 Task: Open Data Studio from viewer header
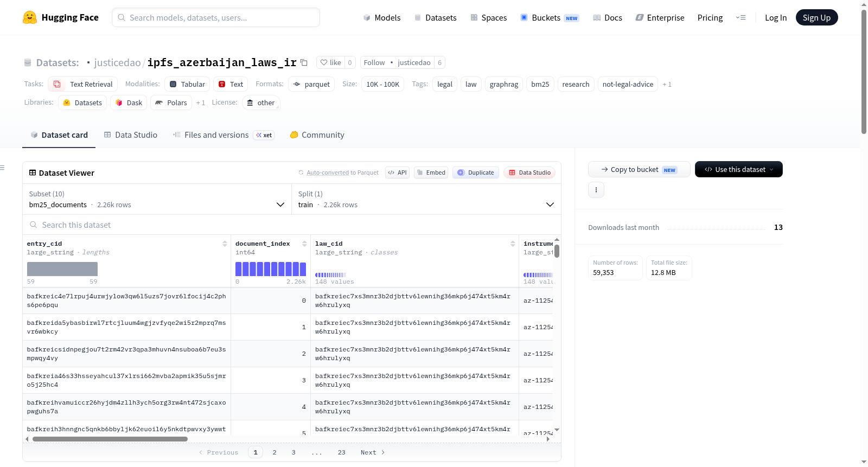click(529, 172)
